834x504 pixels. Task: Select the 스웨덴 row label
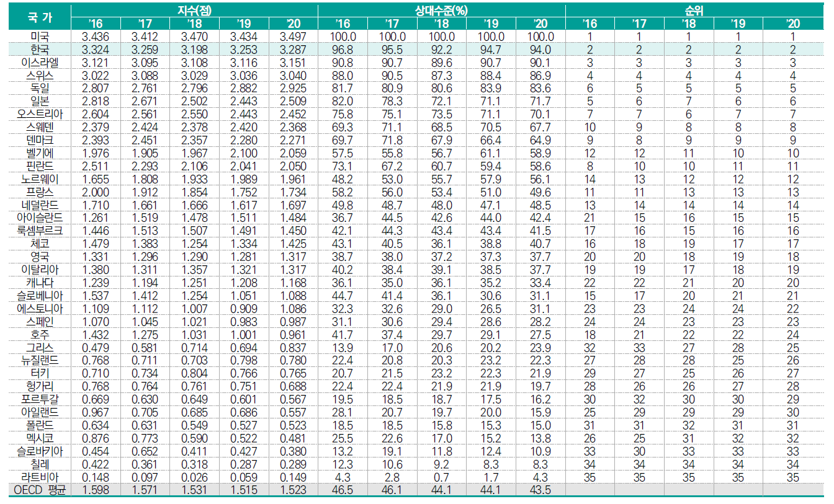click(40, 127)
